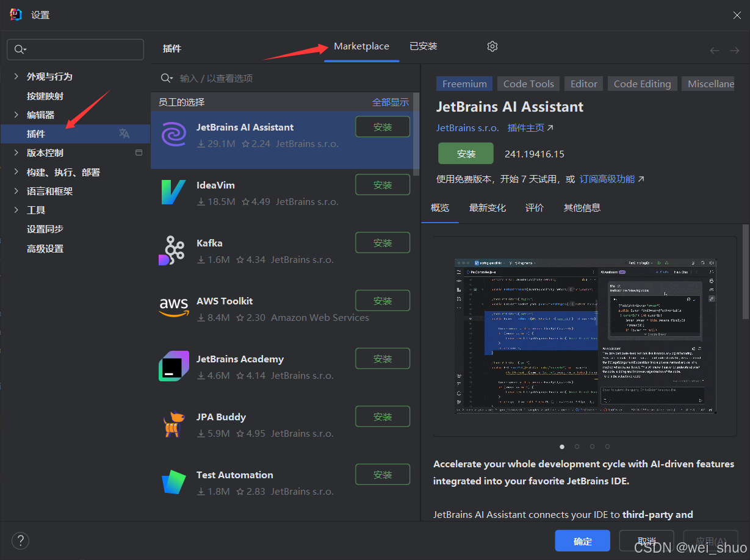Viewport: 750px width, 560px height.
Task: Select the Test Automation plugin icon
Action: (174, 482)
